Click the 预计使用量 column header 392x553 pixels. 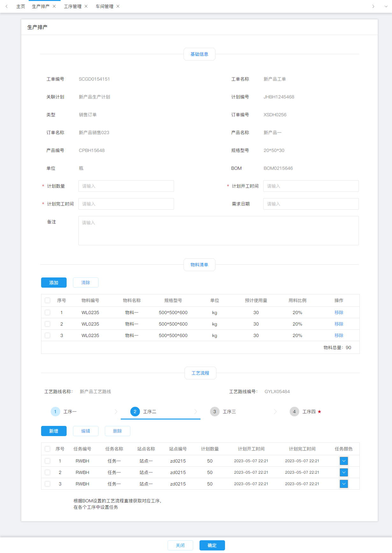[x=256, y=300]
